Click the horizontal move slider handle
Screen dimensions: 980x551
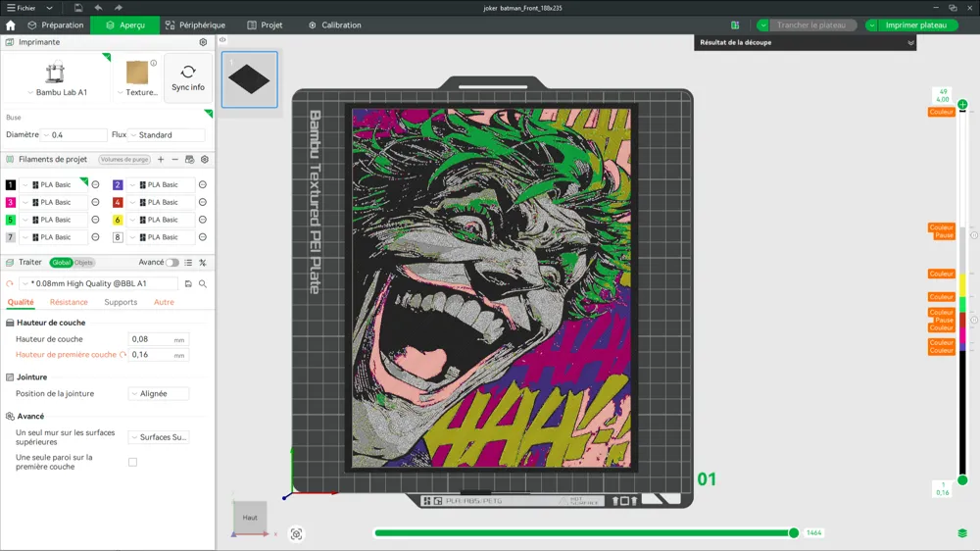794,533
